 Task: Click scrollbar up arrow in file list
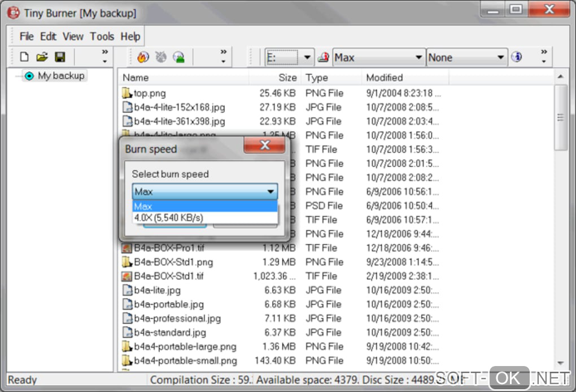560,77
